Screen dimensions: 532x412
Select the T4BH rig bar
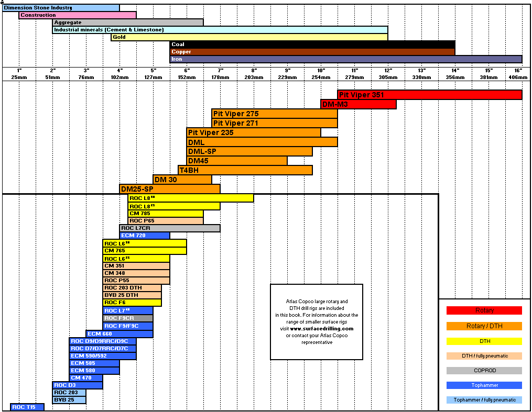245,170
